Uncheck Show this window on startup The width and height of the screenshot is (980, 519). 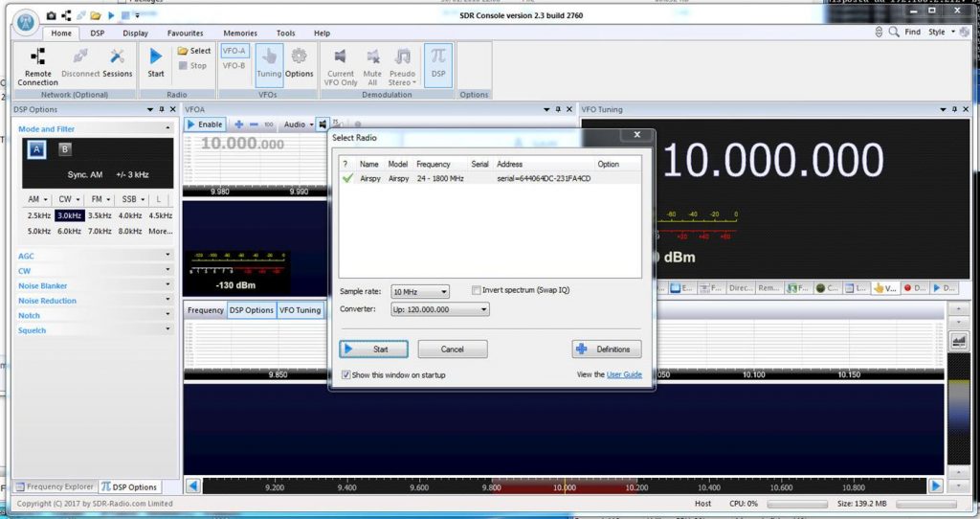coord(345,374)
